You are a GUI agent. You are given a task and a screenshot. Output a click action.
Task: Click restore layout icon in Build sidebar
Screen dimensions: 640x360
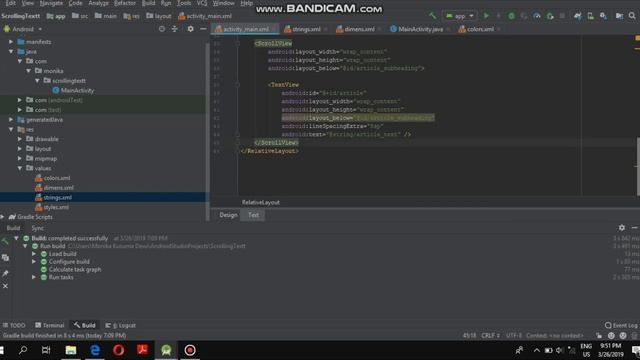click(5, 258)
